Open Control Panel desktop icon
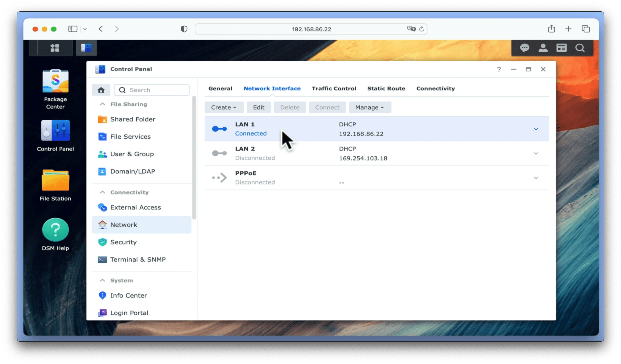The image size is (621, 364). click(55, 136)
